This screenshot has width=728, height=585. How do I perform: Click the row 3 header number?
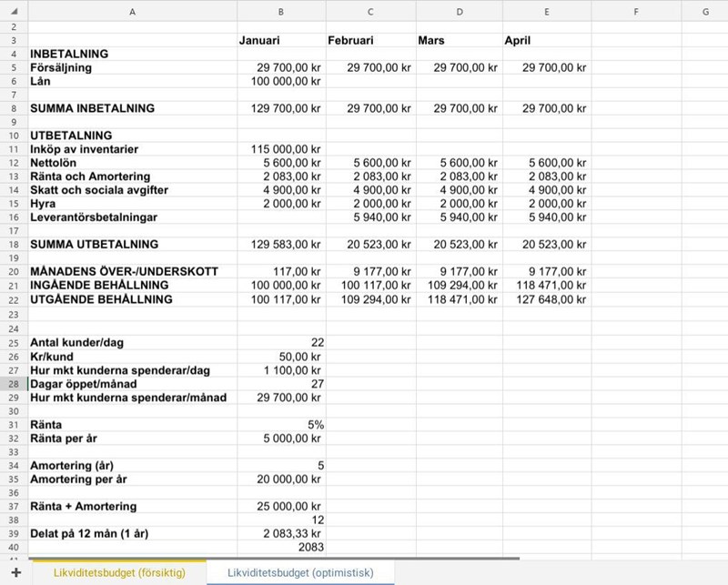click(14, 41)
